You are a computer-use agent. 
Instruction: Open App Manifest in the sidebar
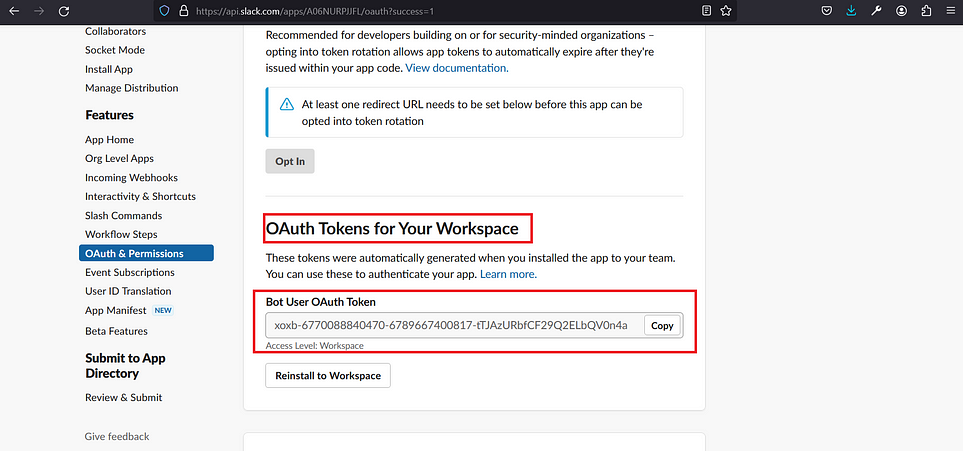pos(115,310)
